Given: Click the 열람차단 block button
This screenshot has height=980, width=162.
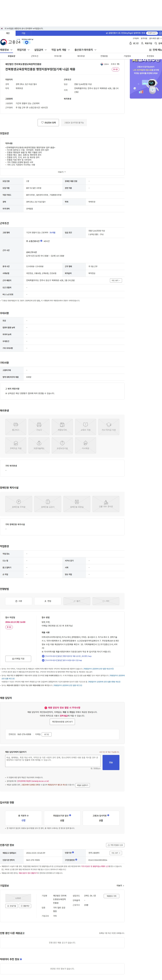Looking at the screenshot, I should pos(25,906).
